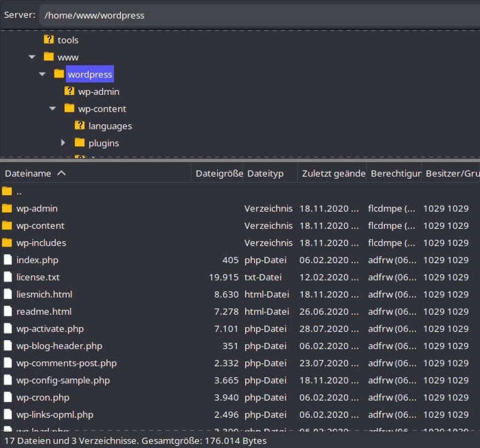Click the 405 file size of index.php
Image resolution: width=480 pixels, height=448 pixels.
click(231, 260)
